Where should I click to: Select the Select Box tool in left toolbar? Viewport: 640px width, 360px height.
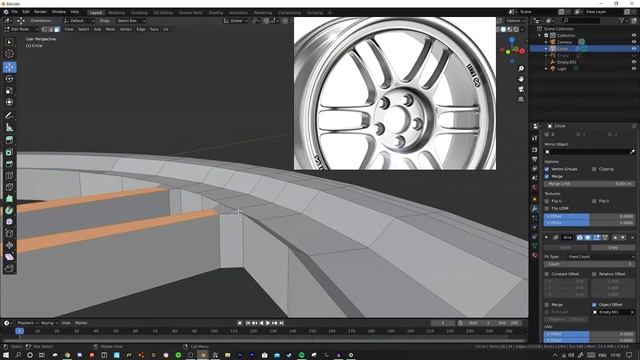click(9, 42)
